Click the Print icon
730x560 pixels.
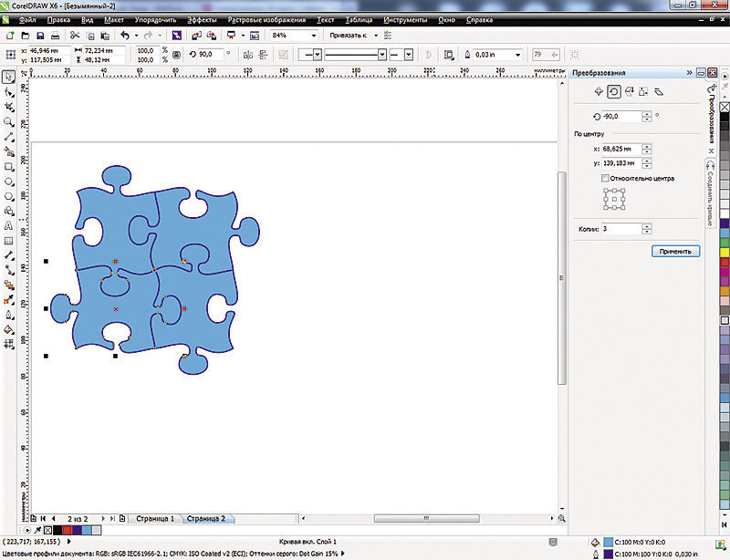(55, 36)
